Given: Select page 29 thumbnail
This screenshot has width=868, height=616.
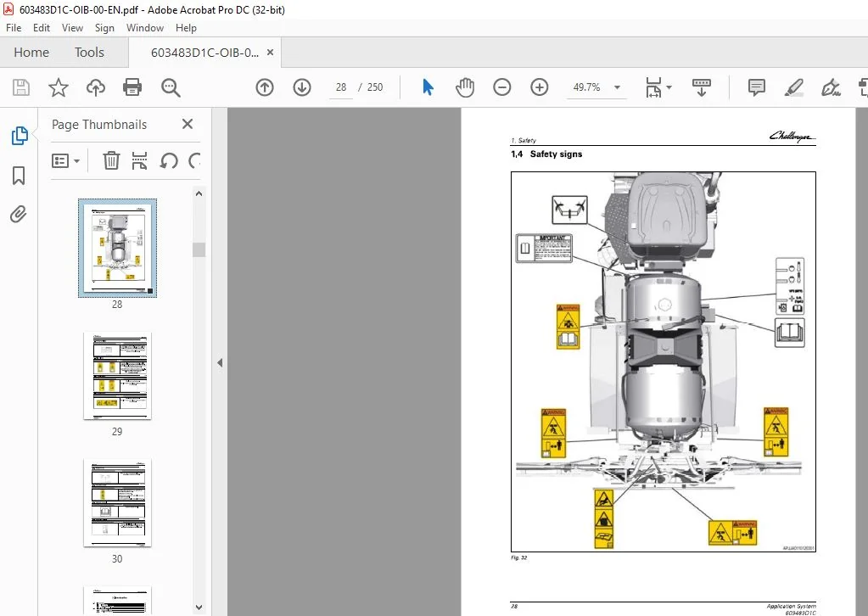Looking at the screenshot, I should point(117,376).
